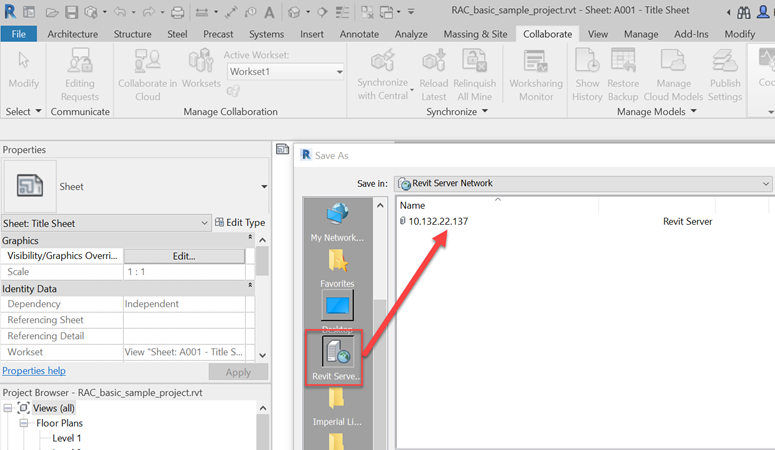
Task: Click the Save floppy disk icon
Action: (x=72, y=12)
